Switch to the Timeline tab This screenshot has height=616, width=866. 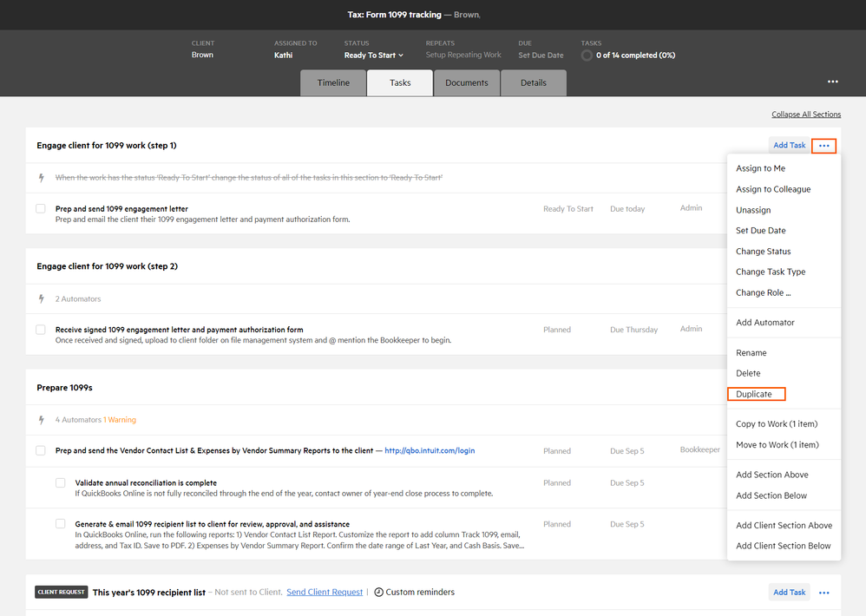pos(333,83)
